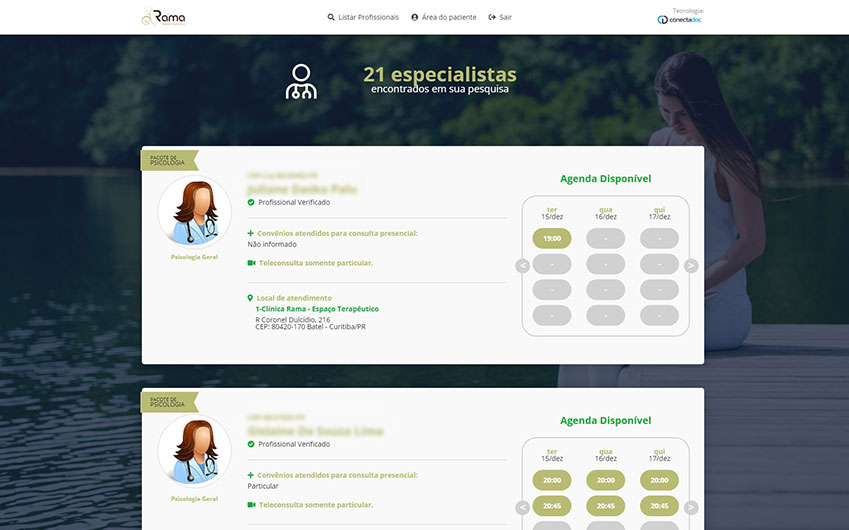Click 'Particular' text on second card
Screen dimensions: 849x530
(263, 486)
